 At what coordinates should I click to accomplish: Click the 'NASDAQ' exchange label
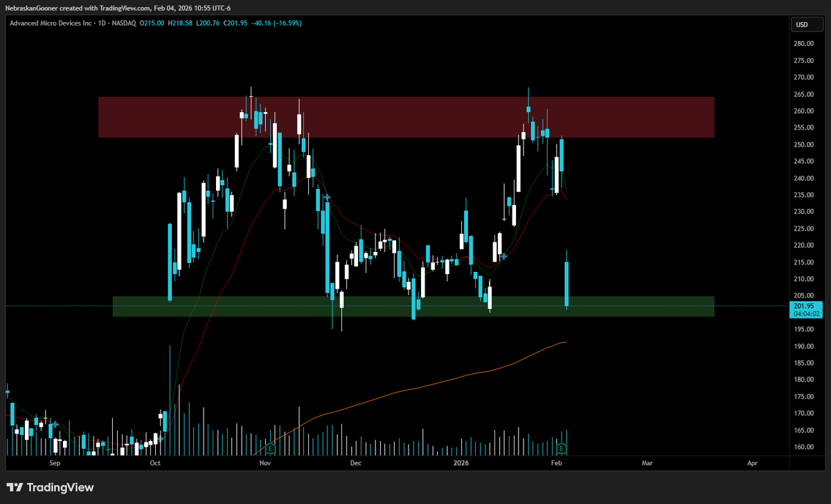[x=124, y=24]
